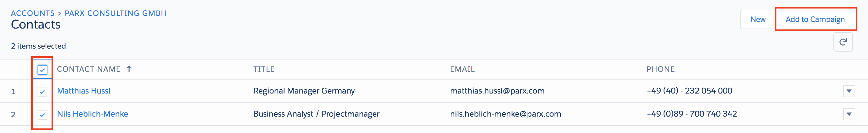868x133 pixels.
Task: Open row actions dropdown for Matthias Hussl
Action: tap(849, 91)
